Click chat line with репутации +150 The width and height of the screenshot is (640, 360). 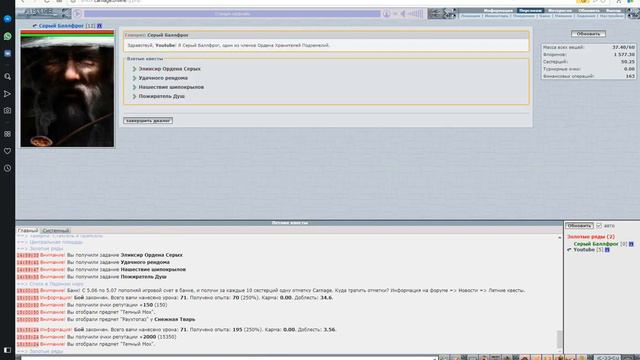tap(92, 305)
